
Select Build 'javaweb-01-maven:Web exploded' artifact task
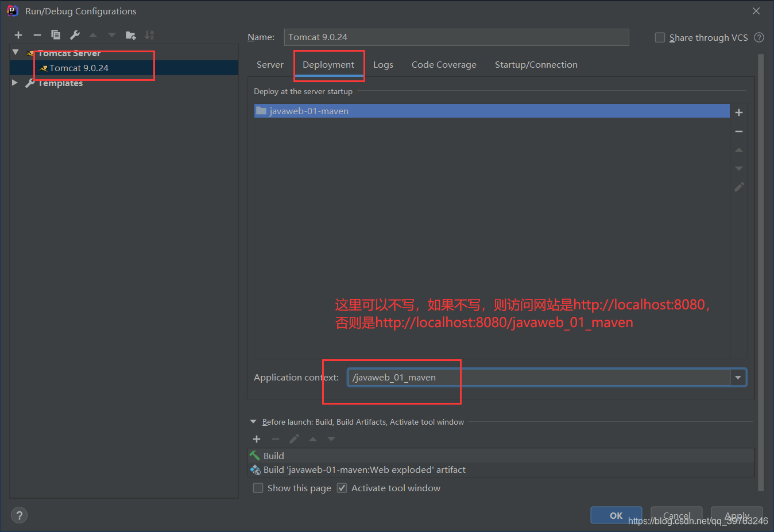pyautogui.click(x=501, y=470)
